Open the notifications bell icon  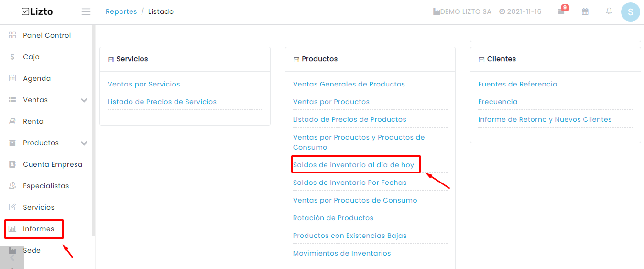[x=609, y=11]
